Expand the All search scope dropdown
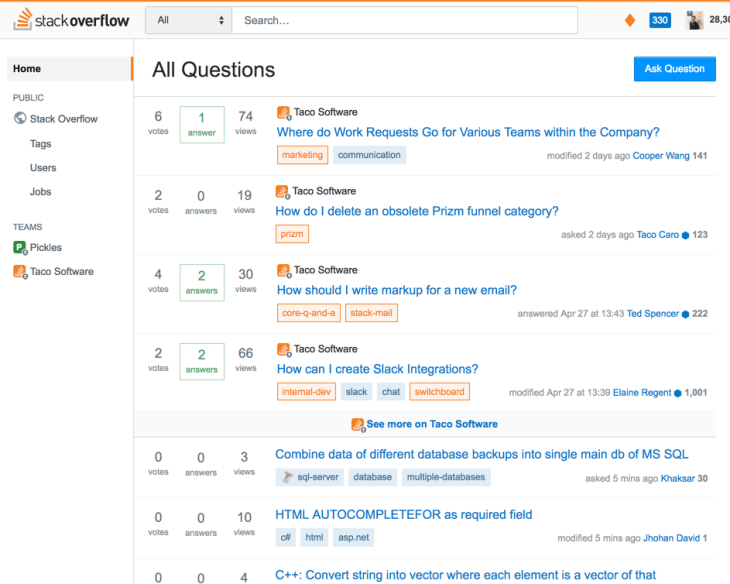 click(x=189, y=20)
